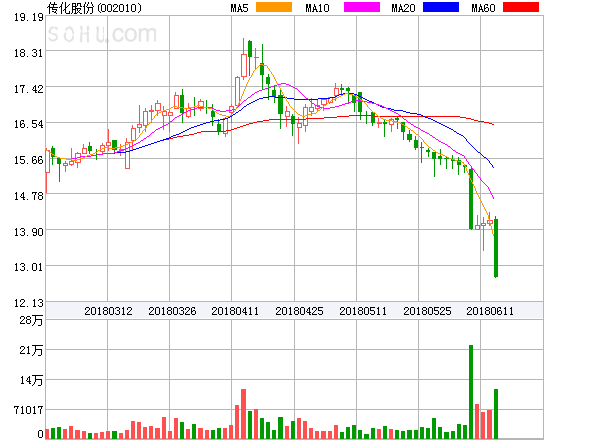Viewport: 600px width, 440px height.
Task: Click the tallest red volume bar in April
Action: (x=243, y=414)
